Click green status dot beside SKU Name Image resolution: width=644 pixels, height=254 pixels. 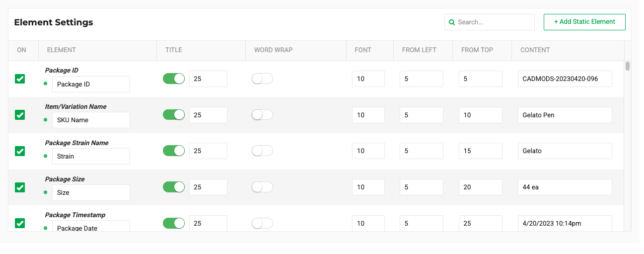coord(46,120)
